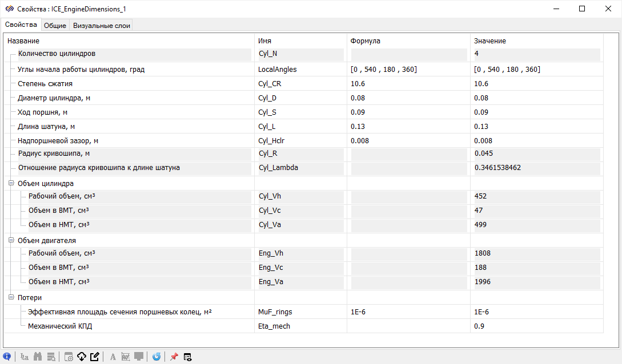Click the Eta_mech value cell 0.9
This screenshot has height=364, width=622.
pyautogui.click(x=536, y=326)
